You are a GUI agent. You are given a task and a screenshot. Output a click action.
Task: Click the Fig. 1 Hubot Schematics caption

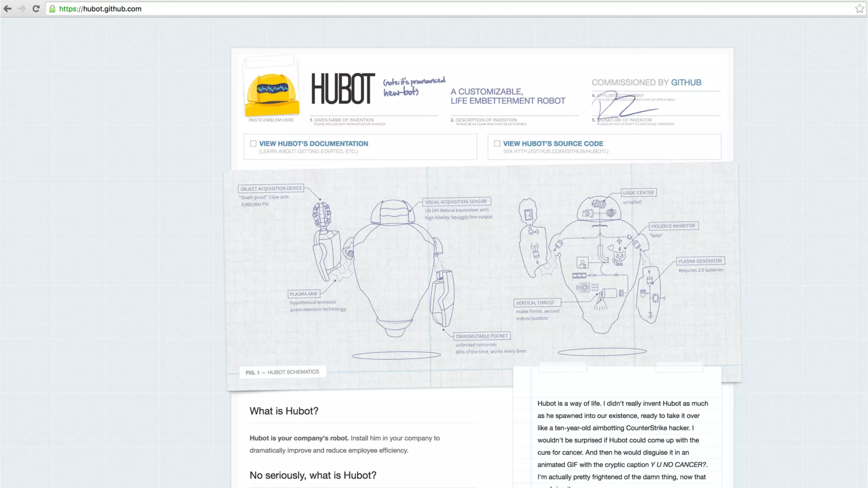click(282, 372)
